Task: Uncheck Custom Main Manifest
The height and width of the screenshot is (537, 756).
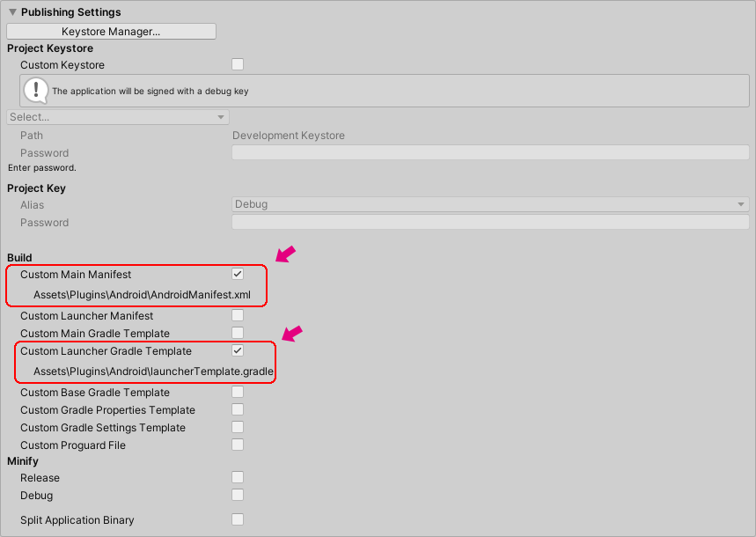Action: click(x=238, y=274)
